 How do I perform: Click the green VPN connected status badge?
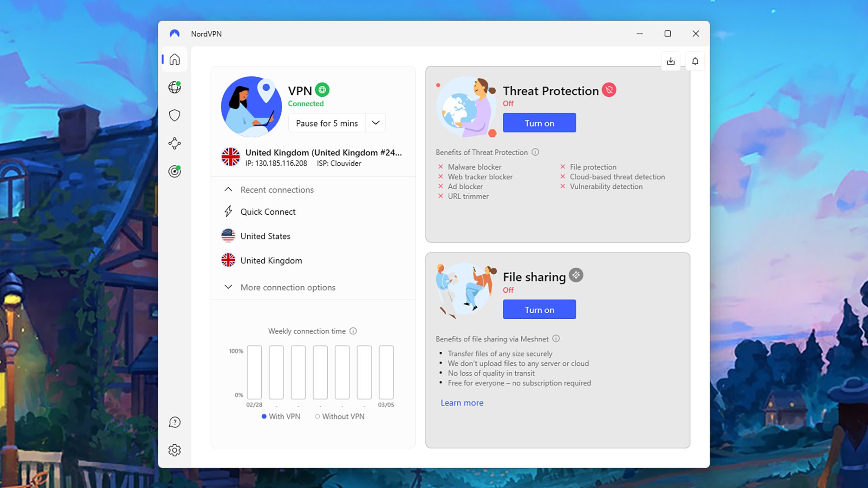click(322, 90)
